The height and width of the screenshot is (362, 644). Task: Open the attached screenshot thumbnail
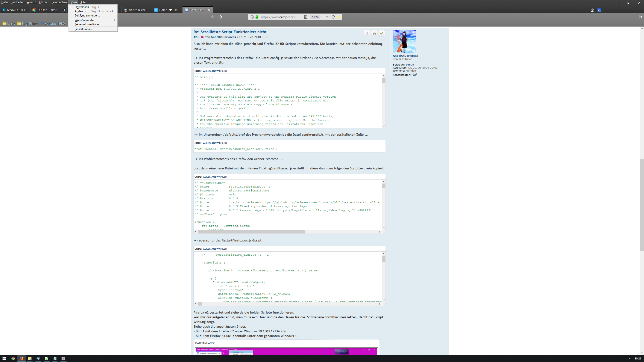[286, 351]
